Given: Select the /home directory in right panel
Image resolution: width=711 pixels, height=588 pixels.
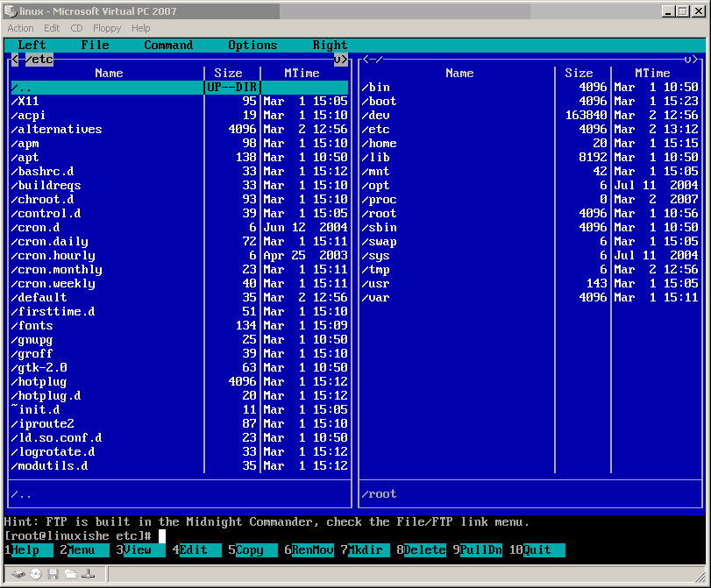Looking at the screenshot, I should coord(530,143).
